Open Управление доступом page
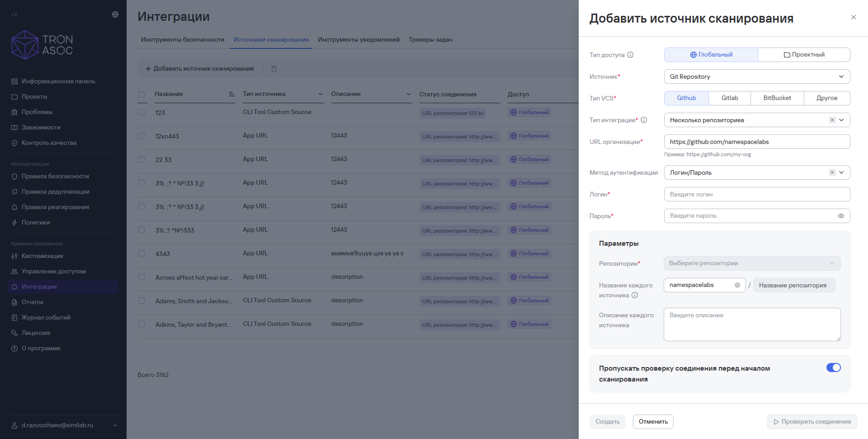868x439 pixels. coord(54,272)
